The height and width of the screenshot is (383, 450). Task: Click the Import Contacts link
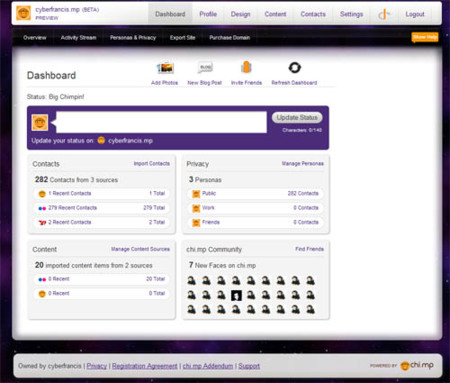pos(152,163)
